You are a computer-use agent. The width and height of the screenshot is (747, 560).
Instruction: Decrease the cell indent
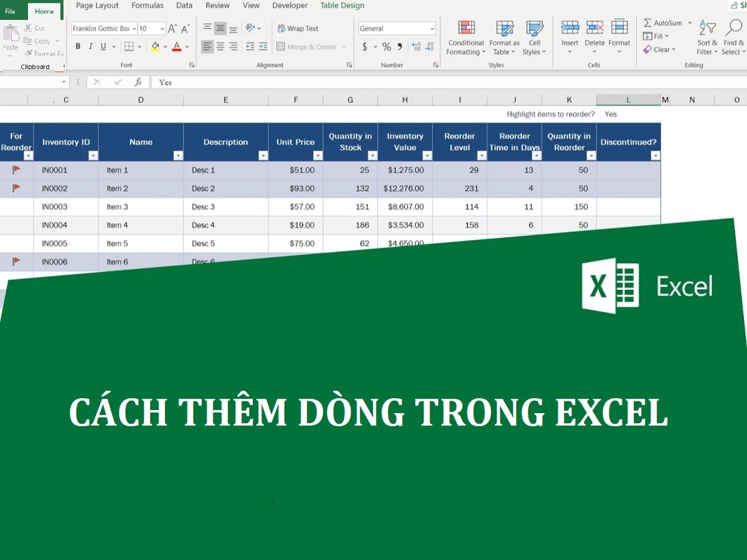point(250,47)
